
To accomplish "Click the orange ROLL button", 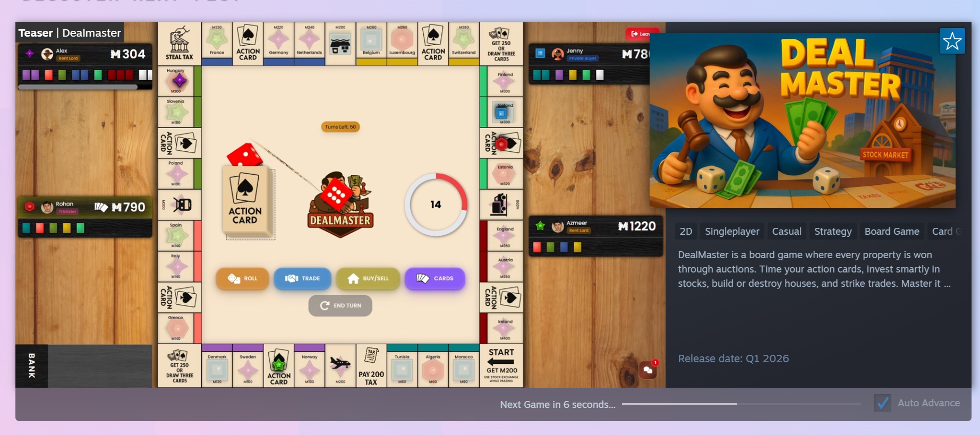I will click(242, 278).
